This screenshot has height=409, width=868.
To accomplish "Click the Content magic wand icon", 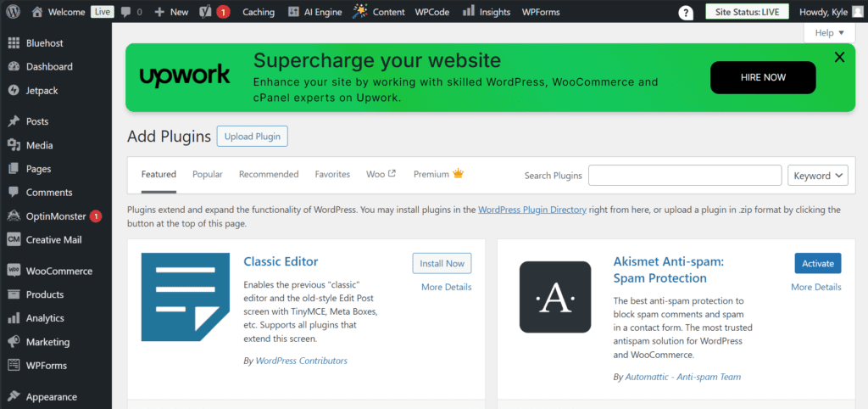I will [359, 11].
